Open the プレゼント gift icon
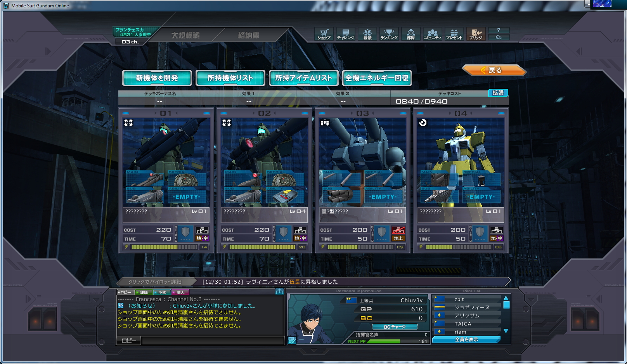Viewport: 627px width, 364px height. [x=454, y=34]
